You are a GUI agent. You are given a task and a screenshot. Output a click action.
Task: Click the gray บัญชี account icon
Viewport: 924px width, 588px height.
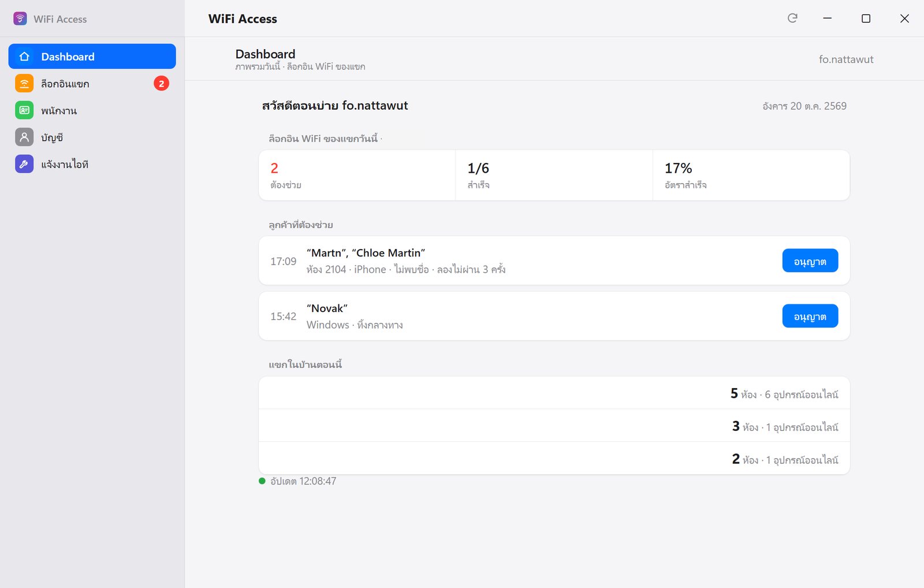[x=24, y=137]
